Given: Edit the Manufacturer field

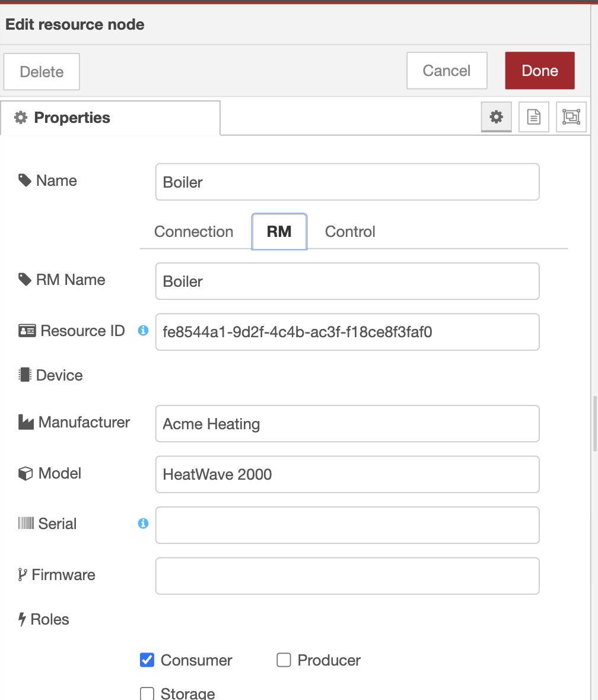Looking at the screenshot, I should point(348,424).
